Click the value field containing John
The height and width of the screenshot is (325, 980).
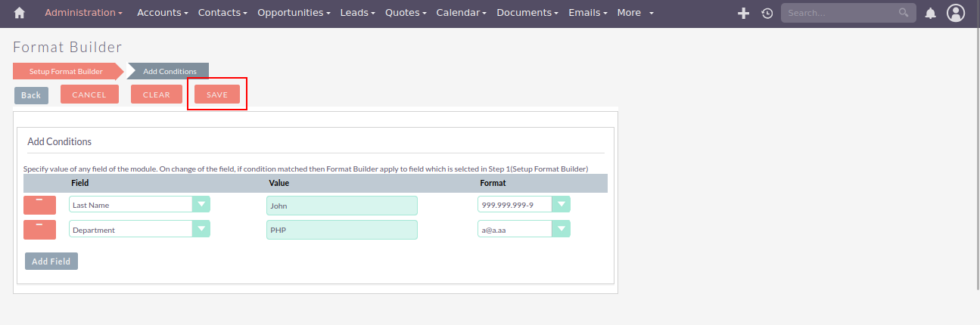341,206
